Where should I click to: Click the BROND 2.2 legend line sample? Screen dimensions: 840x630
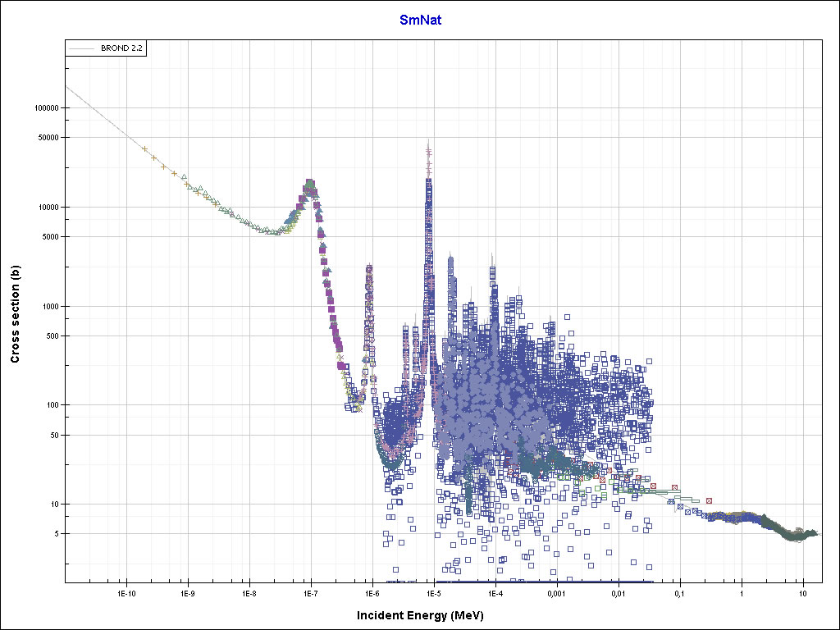coord(82,48)
